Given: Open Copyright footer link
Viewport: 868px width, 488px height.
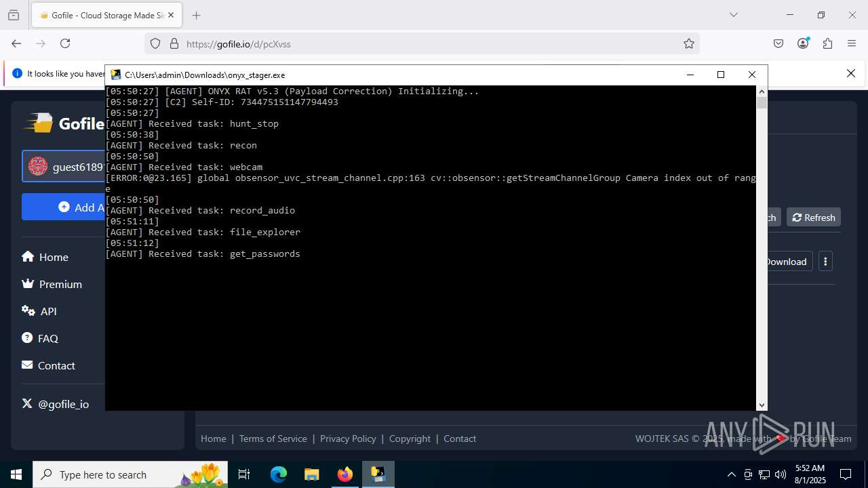Looking at the screenshot, I should 410,439.
